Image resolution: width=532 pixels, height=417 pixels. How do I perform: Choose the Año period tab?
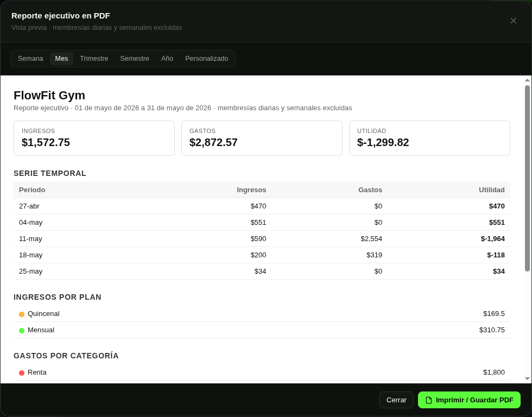pyautogui.click(x=167, y=58)
